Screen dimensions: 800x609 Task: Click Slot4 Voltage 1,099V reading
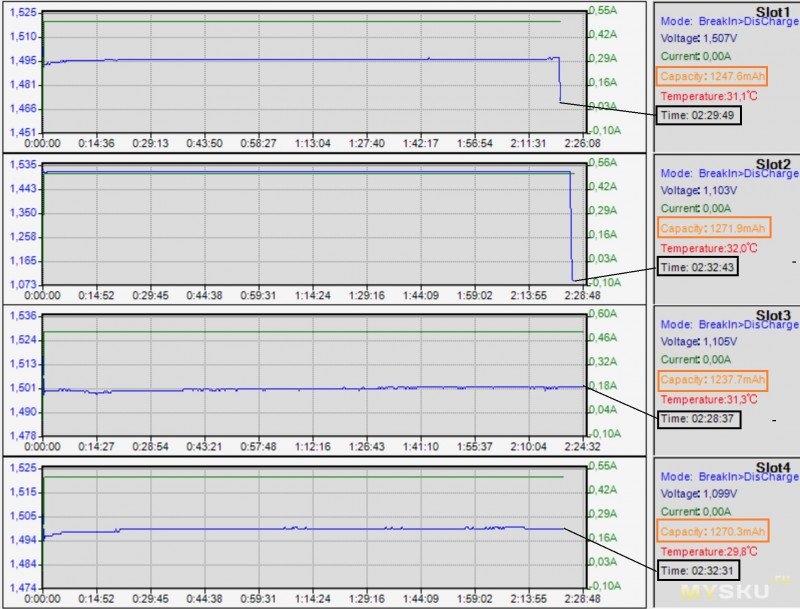[x=698, y=494]
